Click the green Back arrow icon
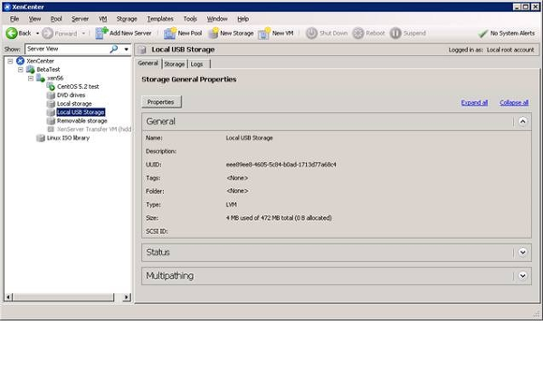 [12, 33]
